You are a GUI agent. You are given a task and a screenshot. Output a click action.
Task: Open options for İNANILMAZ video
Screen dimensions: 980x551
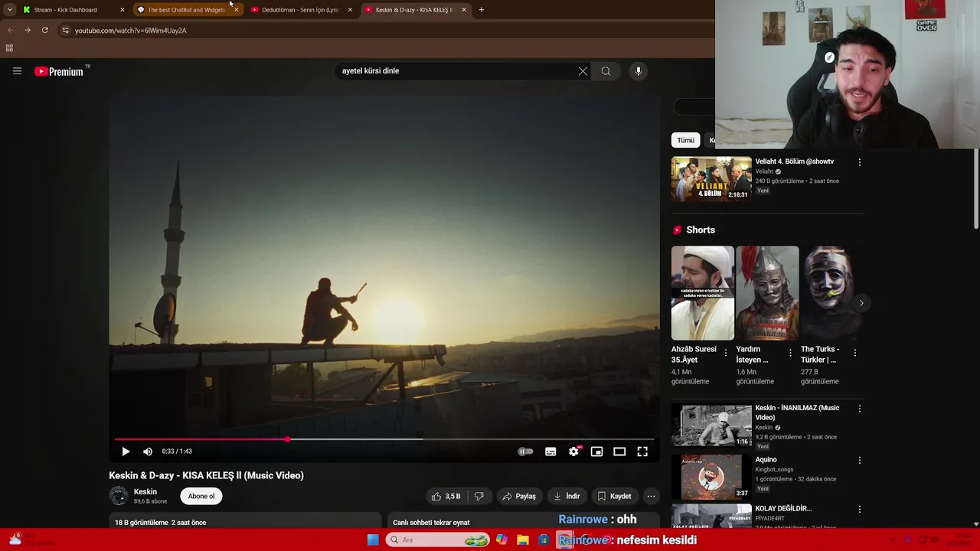tap(860, 409)
